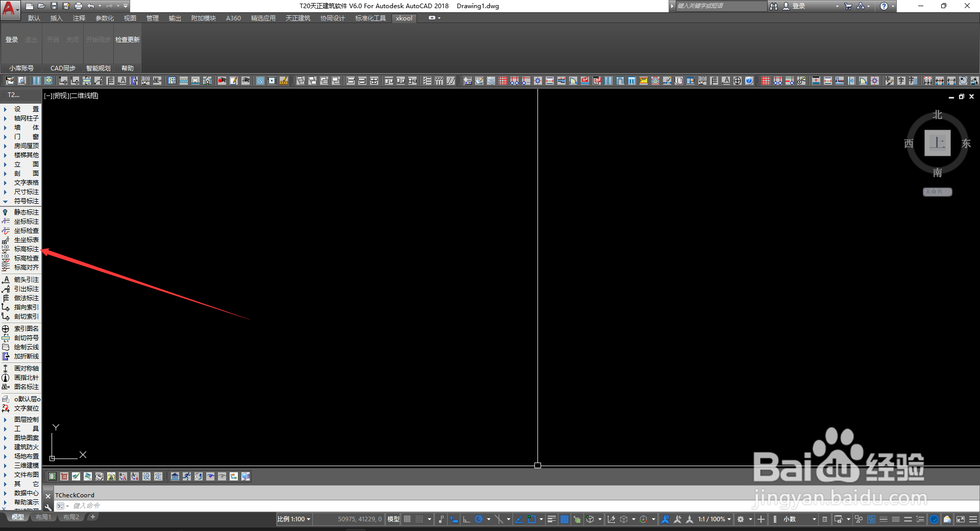This screenshot has height=531, width=980.
Task: Switch to the 默认 ribbon tab
Action: tap(34, 18)
